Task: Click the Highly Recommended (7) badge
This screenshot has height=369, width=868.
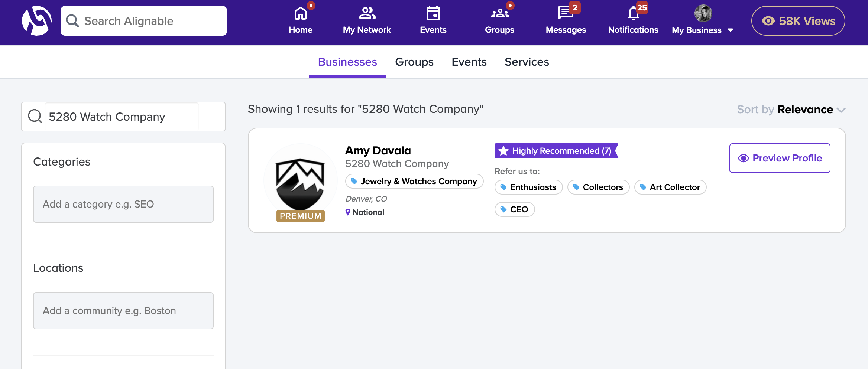Action: 556,151
